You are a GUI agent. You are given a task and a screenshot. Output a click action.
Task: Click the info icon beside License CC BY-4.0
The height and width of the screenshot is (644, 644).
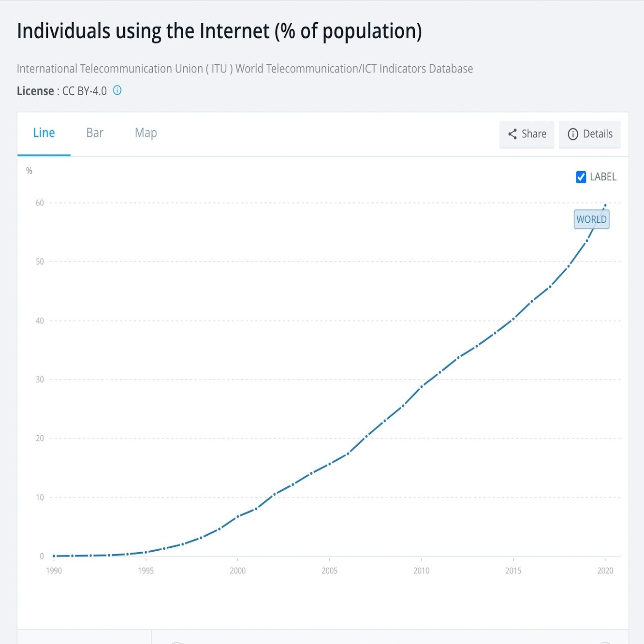117,90
